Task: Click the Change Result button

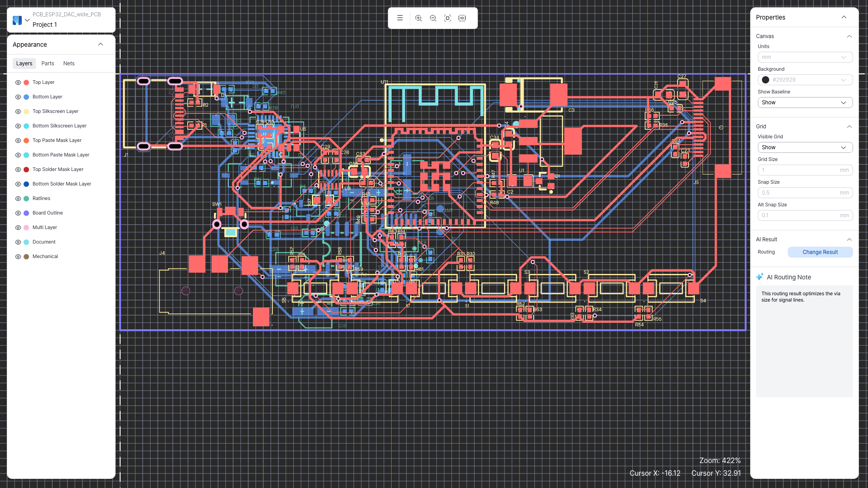Action: [x=820, y=252]
